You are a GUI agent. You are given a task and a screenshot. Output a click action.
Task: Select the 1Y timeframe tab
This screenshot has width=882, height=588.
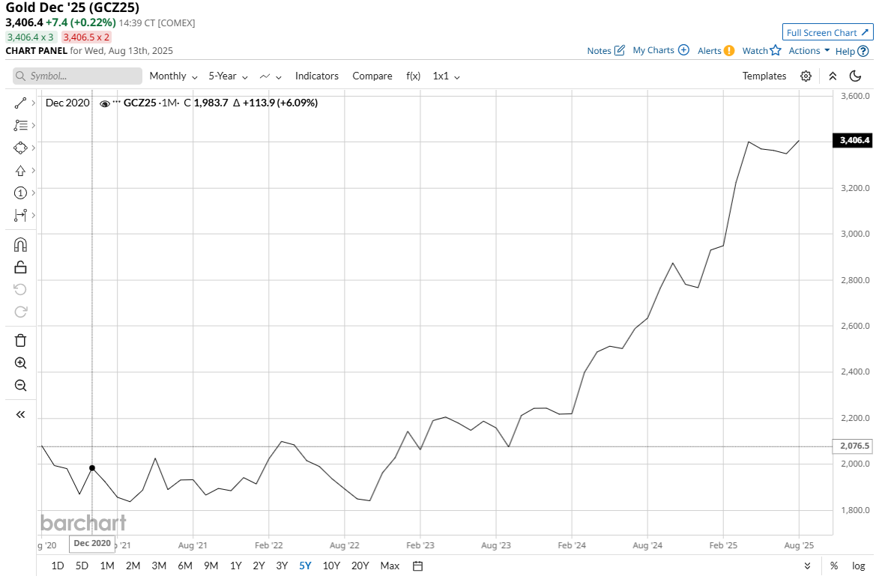[235, 566]
